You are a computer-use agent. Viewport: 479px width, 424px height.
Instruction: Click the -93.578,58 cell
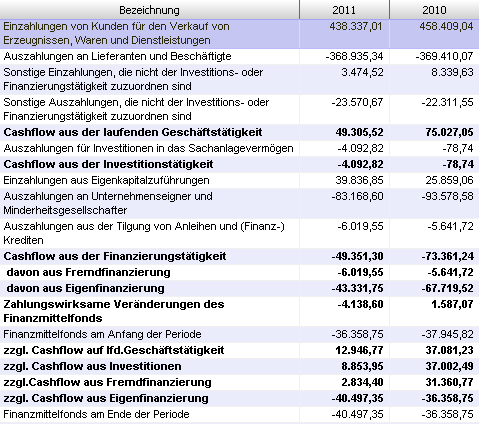[435, 203]
